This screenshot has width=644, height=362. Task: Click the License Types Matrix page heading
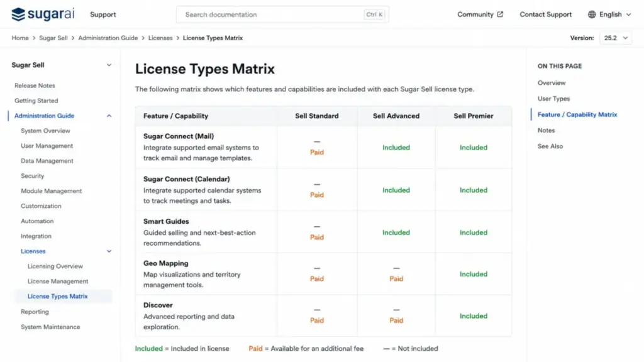pyautogui.click(x=205, y=69)
